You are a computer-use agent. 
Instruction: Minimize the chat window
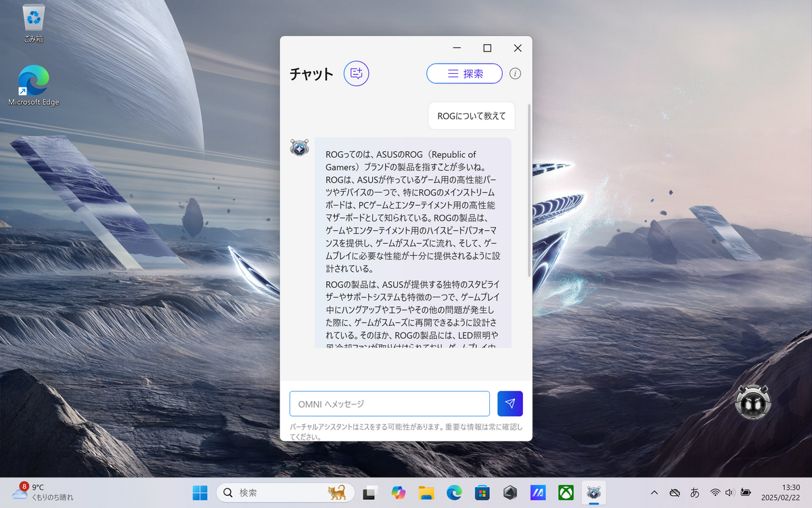(x=457, y=48)
